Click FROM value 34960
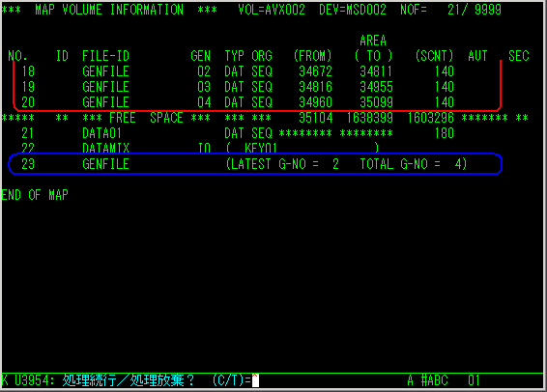 315,102
